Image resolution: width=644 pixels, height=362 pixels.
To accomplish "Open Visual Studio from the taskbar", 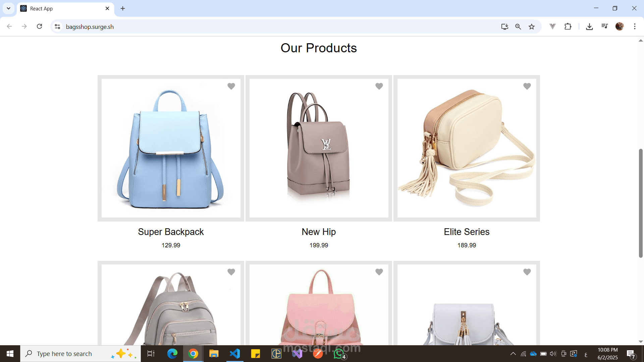I will (297, 354).
